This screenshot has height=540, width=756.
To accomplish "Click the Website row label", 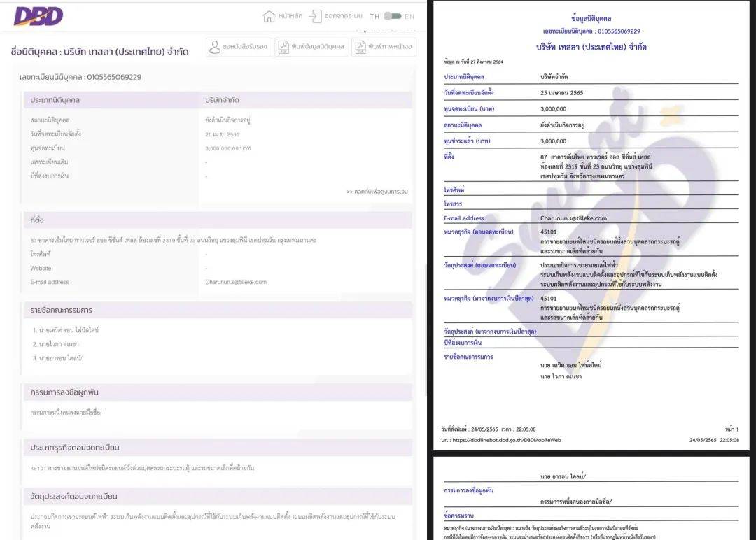I will point(41,269).
